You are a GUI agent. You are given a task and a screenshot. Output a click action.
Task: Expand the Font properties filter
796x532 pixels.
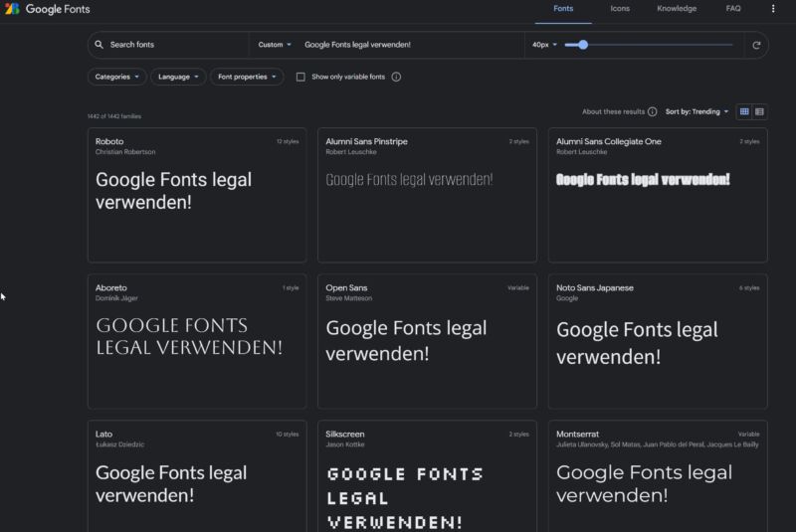247,78
